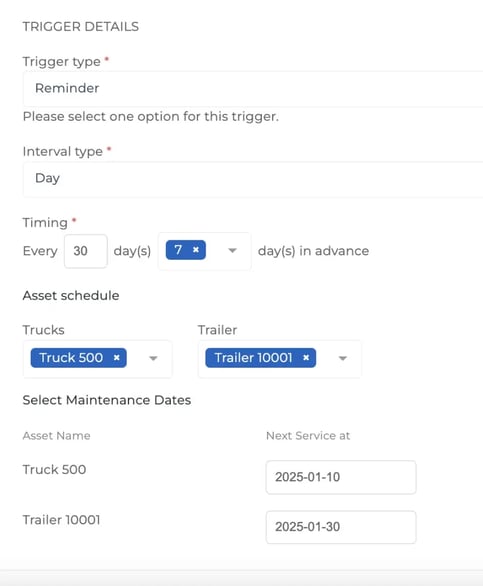
Task: Select the blue 7 chip in Timing
Action: [185, 250]
